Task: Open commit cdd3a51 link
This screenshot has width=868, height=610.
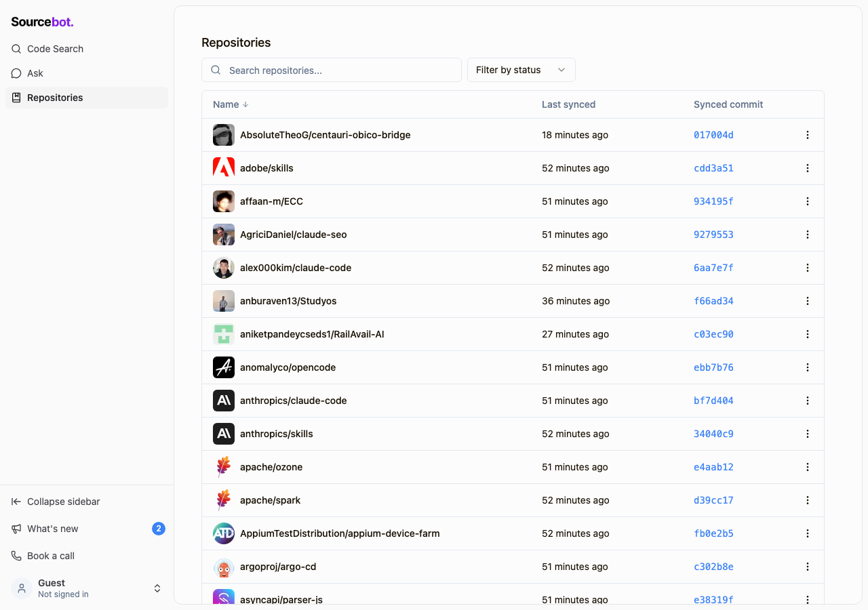Action: (x=713, y=168)
